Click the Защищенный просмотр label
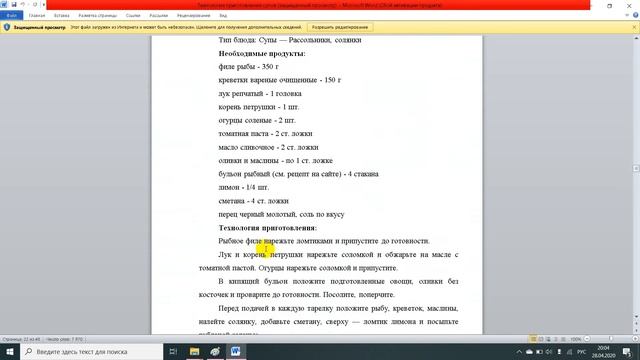 [39, 27]
